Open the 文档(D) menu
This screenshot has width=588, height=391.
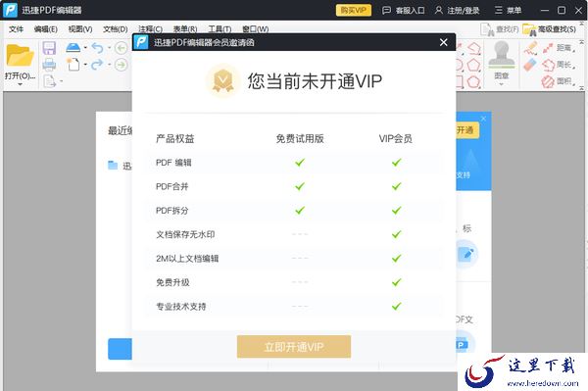[116, 28]
